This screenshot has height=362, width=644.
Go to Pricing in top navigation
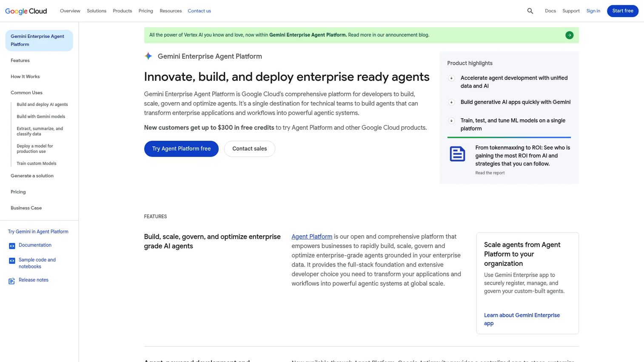click(x=146, y=11)
